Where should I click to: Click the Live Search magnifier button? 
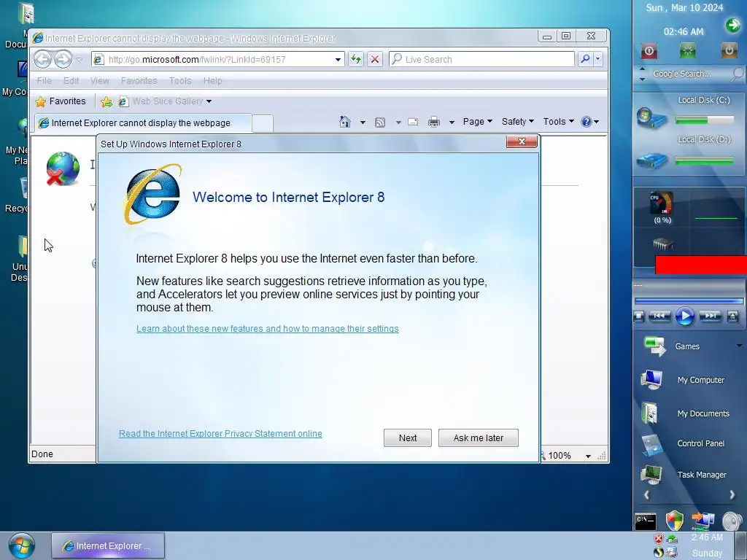pos(585,59)
